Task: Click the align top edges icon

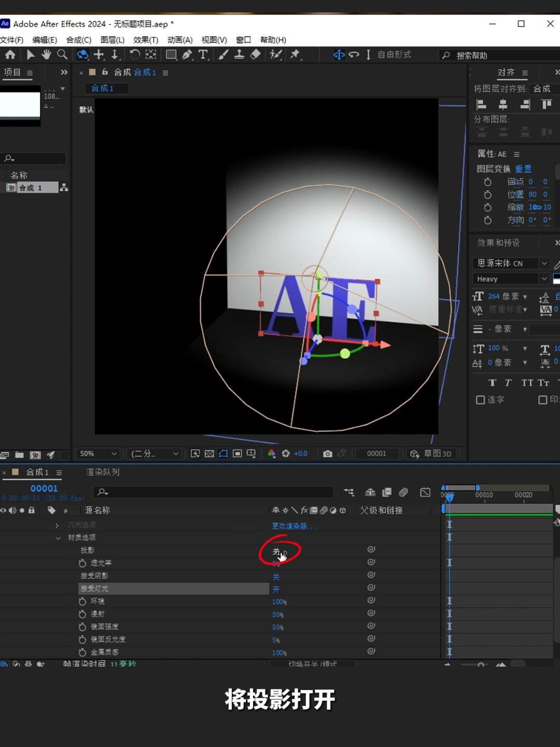Action: point(547,104)
